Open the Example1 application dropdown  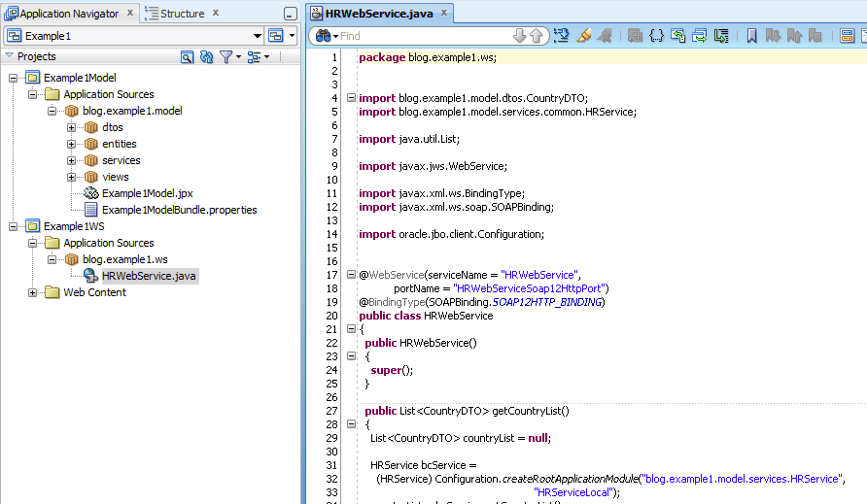(x=258, y=36)
